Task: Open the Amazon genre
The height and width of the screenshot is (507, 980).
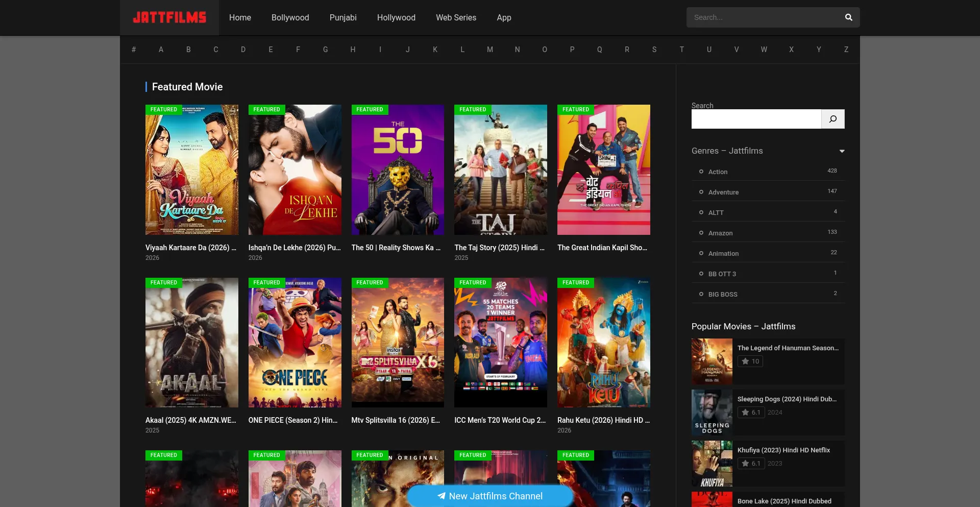Action: [x=720, y=233]
